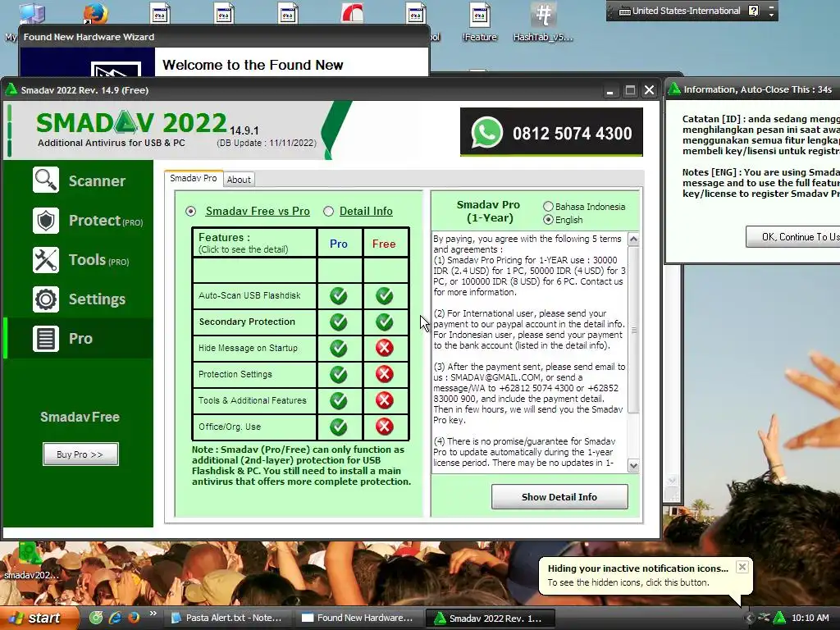The height and width of the screenshot is (630, 840).
Task: Click red X for Protection Settings row
Action: [x=384, y=374]
